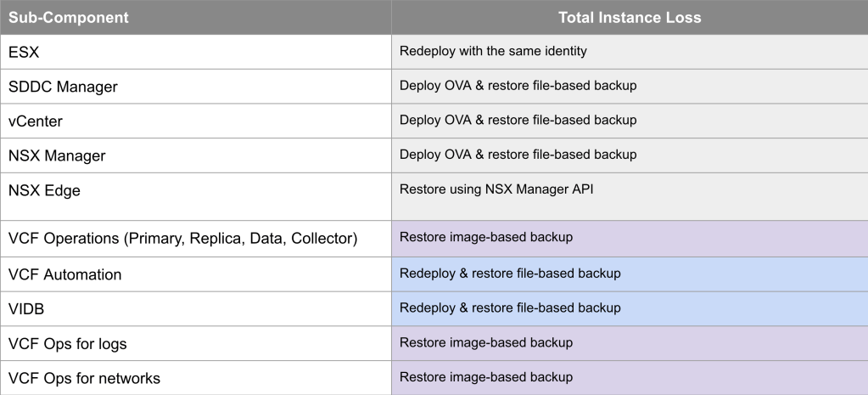Click the recovery cell for VCF Ops for networks
The image size is (868, 395).
[486, 377]
